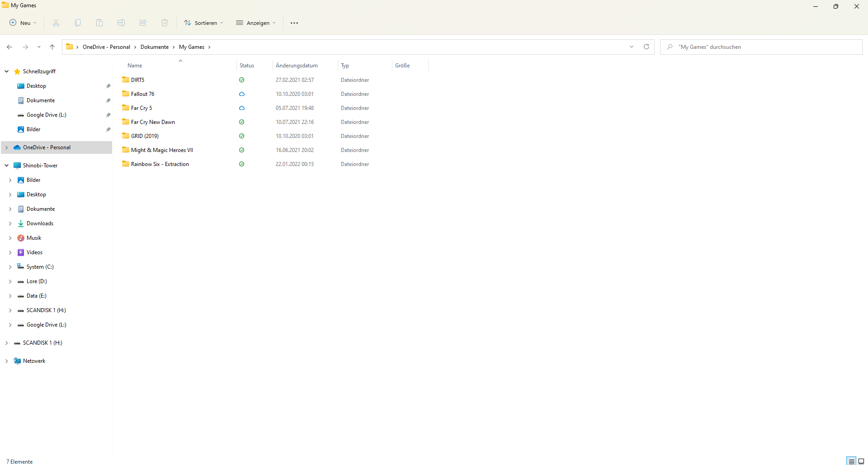Sort by the Änderungsdatum column header
868x465 pixels.
(297, 66)
